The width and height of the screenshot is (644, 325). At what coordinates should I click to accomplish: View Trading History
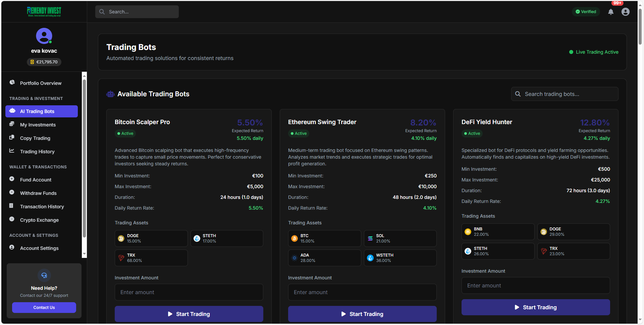coord(42,152)
